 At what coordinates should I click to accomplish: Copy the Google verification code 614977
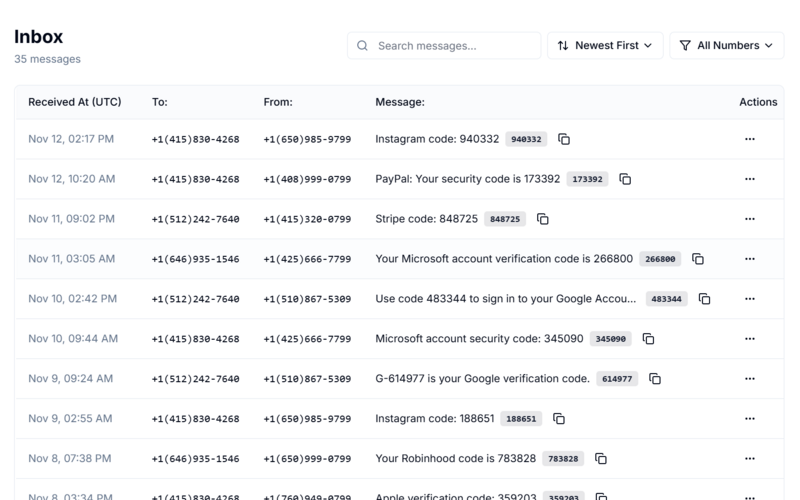655,379
